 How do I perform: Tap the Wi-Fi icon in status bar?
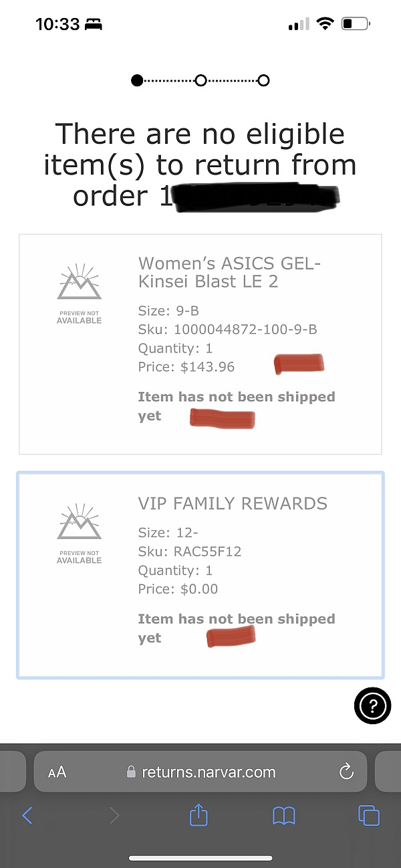[x=325, y=24]
